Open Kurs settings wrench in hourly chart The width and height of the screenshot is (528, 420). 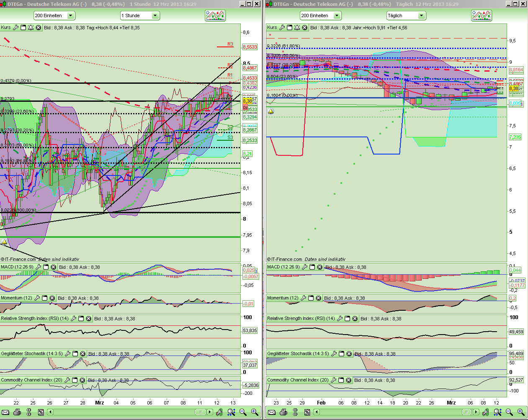16,28
